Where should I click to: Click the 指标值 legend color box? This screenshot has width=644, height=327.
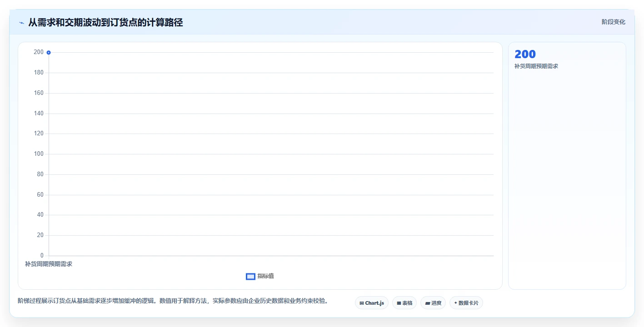point(250,277)
